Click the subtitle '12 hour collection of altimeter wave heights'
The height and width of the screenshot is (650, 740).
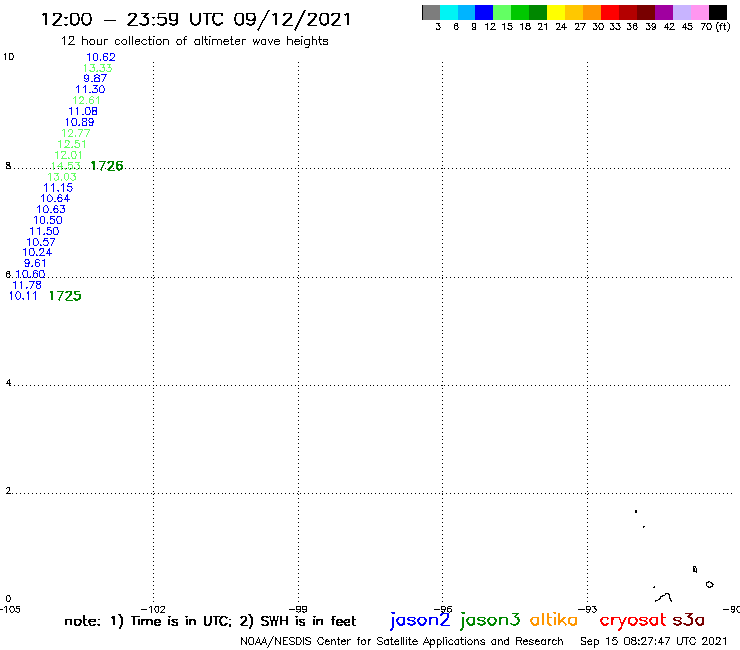[194, 41]
